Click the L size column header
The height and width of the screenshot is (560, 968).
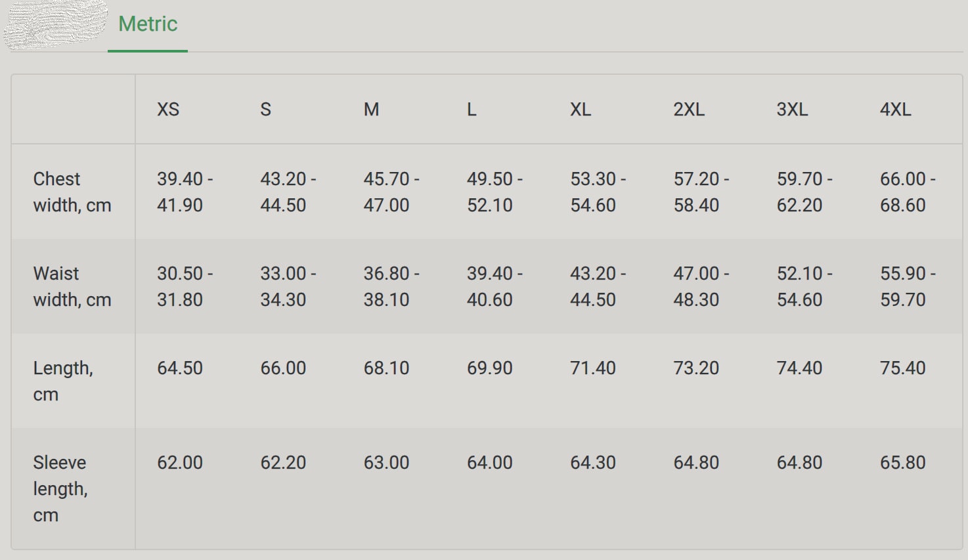tap(472, 109)
